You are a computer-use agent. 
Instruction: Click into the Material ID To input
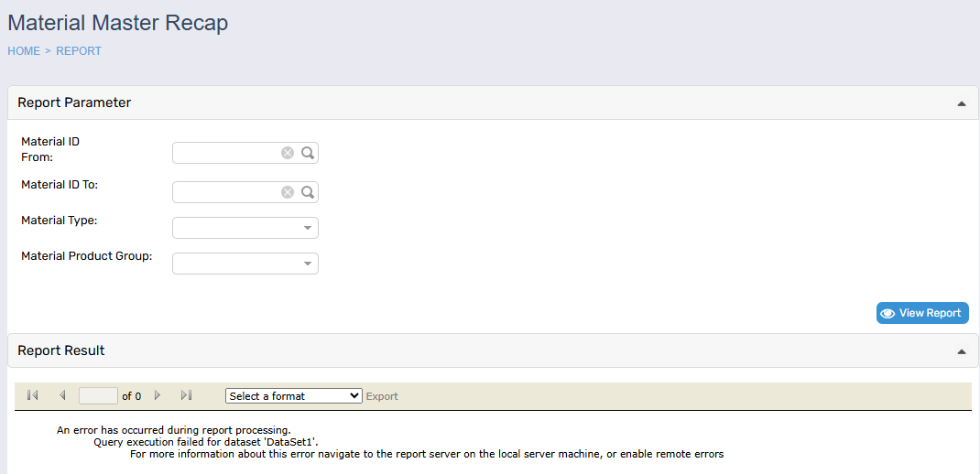coord(226,192)
